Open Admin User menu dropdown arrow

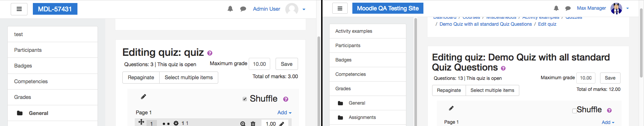[304, 9]
